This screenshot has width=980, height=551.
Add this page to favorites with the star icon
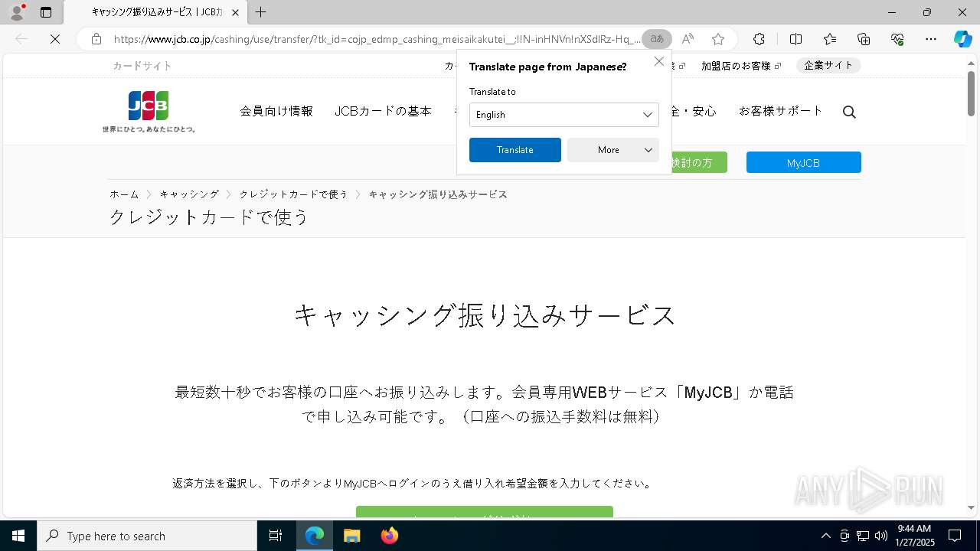click(717, 39)
